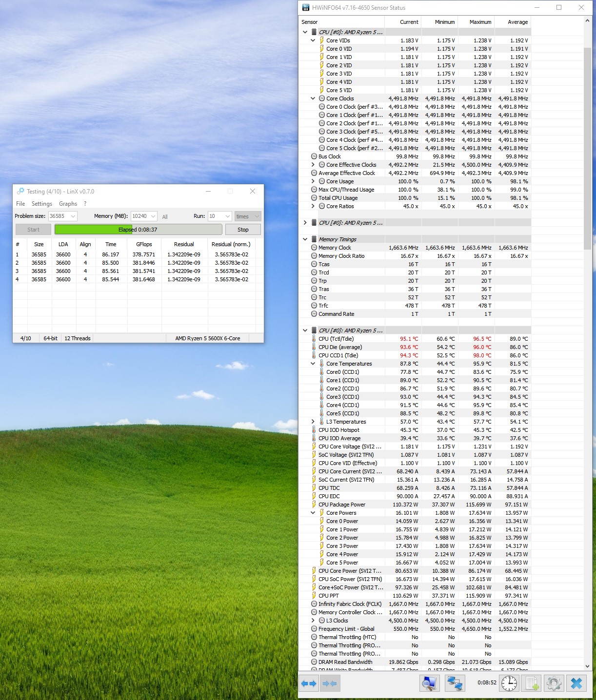Open the File menu in LinX
Image resolution: width=596 pixels, height=700 pixels.
tap(20, 204)
